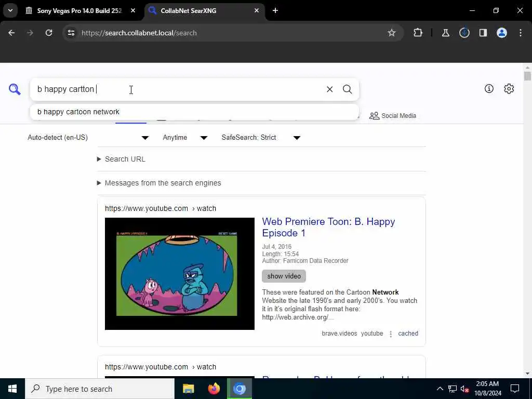
Task: Open the Social Media category tab
Action: (393, 116)
